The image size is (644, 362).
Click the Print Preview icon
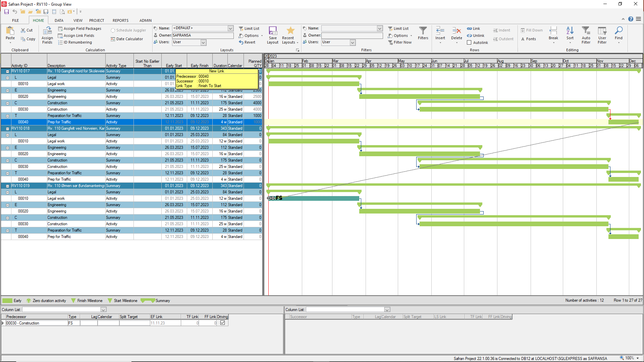click(x=62, y=12)
